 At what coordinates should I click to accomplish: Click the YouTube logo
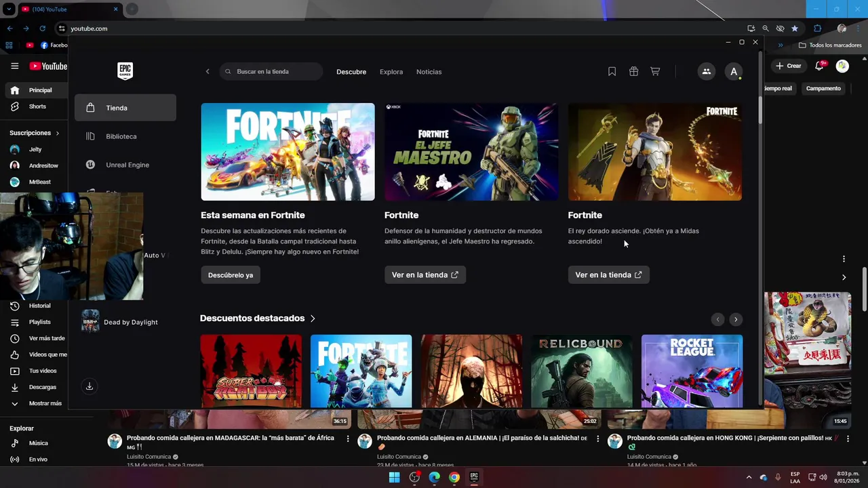pos(48,66)
